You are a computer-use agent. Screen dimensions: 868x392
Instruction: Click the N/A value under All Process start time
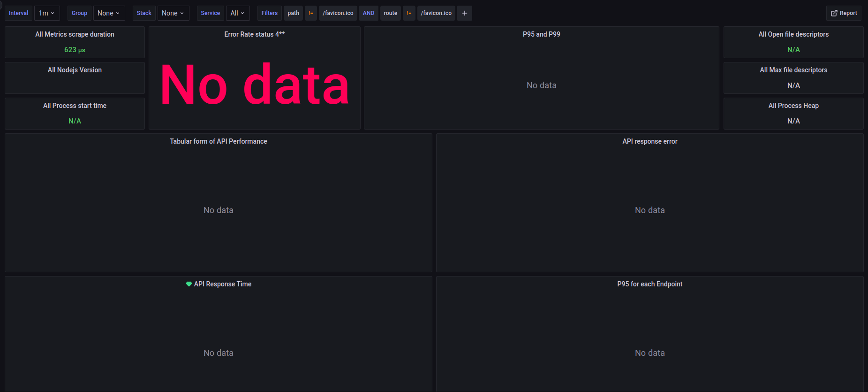tap(75, 121)
